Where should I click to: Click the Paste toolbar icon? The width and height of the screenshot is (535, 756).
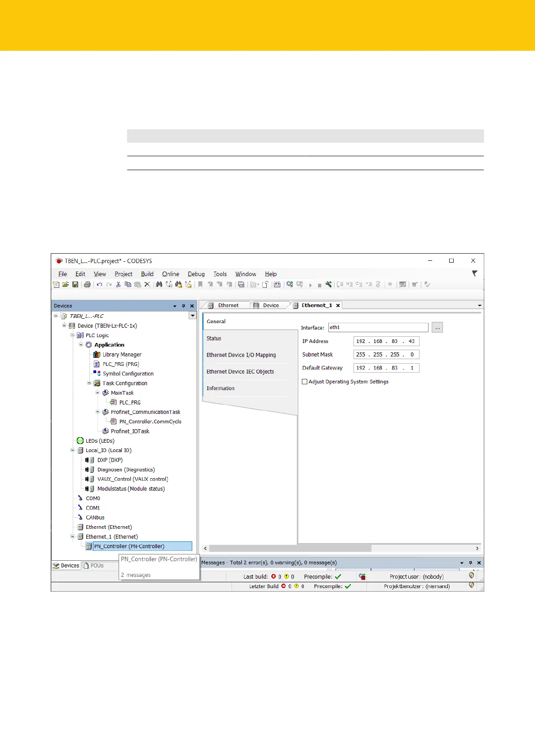click(x=137, y=284)
